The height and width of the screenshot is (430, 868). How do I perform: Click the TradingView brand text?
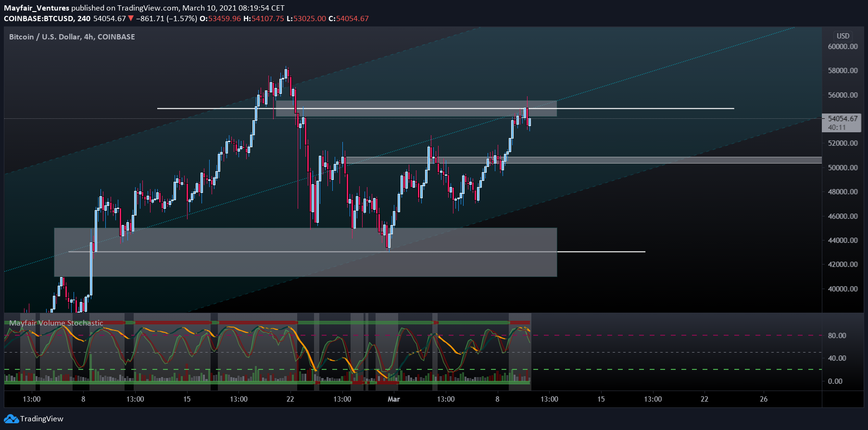coord(42,418)
